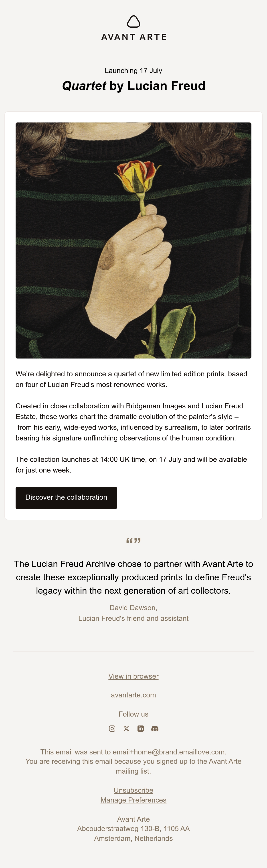
Task: Open the Instagram social icon
Action: tap(112, 729)
